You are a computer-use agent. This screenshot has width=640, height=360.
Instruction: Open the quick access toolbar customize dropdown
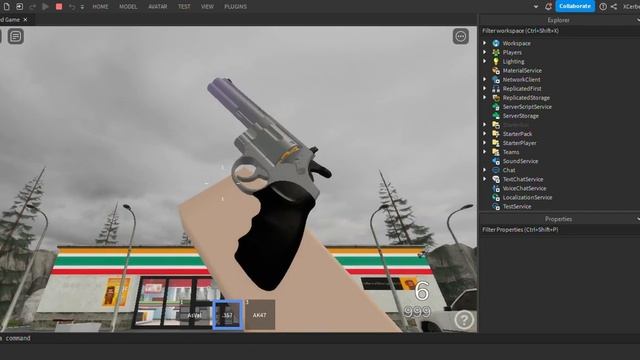(x=82, y=7)
